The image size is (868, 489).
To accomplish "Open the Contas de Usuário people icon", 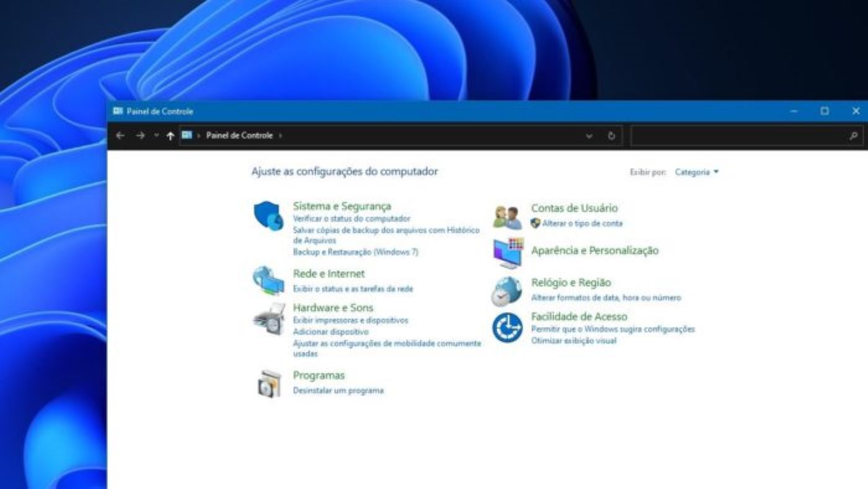I will pyautogui.click(x=507, y=217).
